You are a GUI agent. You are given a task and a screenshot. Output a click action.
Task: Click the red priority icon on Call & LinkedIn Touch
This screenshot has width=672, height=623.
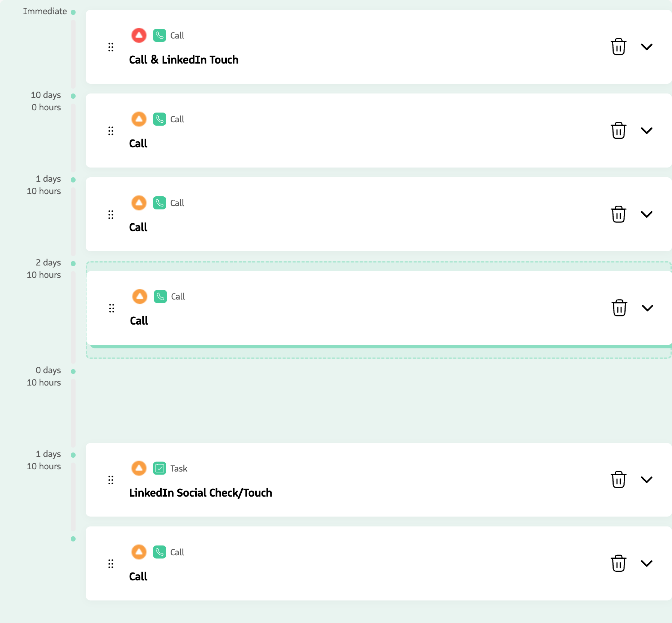tap(139, 35)
